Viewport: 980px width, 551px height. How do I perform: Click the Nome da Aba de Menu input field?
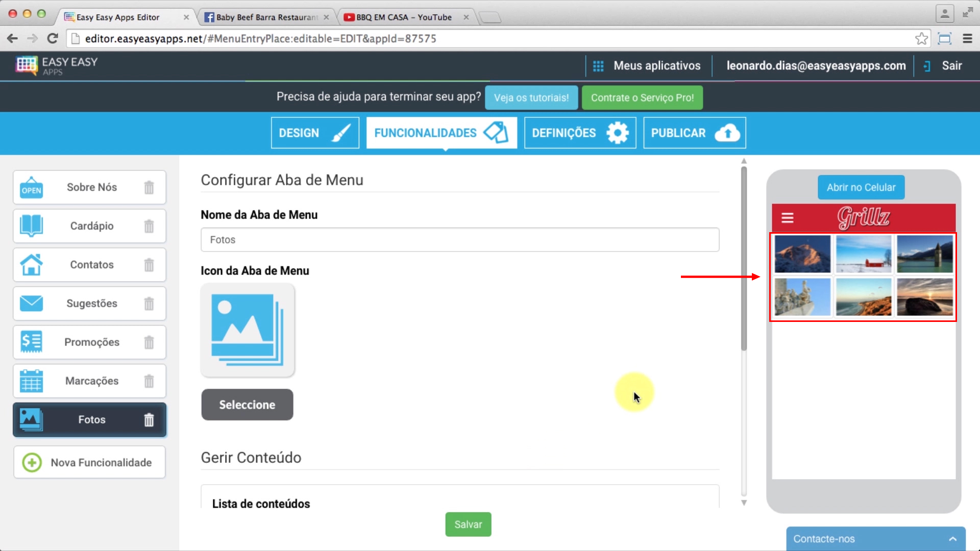[460, 239]
